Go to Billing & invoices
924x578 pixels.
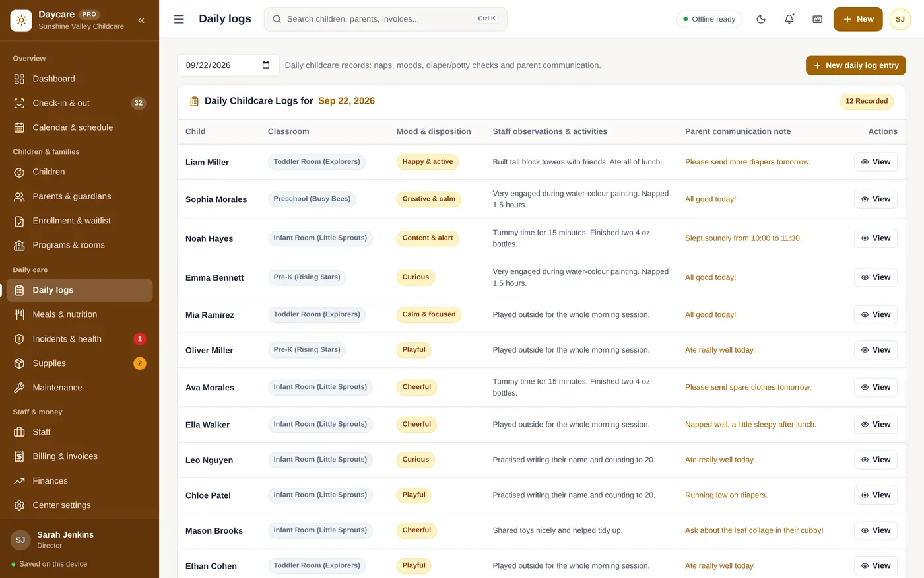coord(79,456)
